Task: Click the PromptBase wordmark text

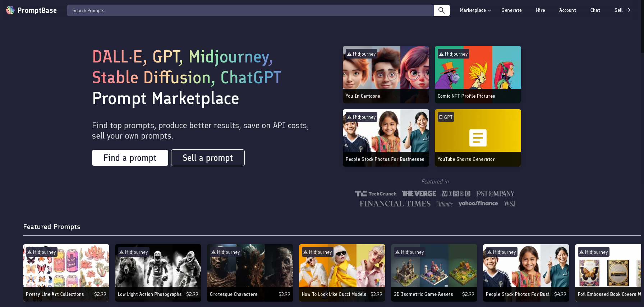Action: coord(37,10)
